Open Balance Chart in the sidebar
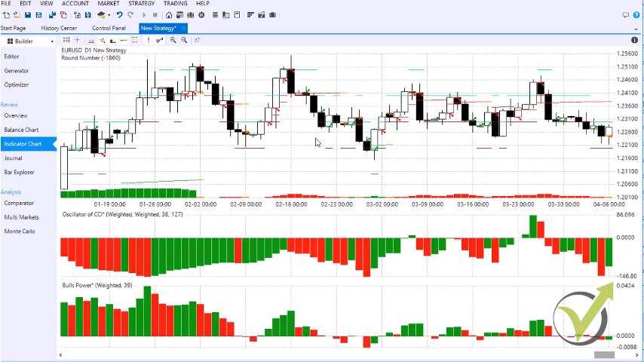 (21, 130)
